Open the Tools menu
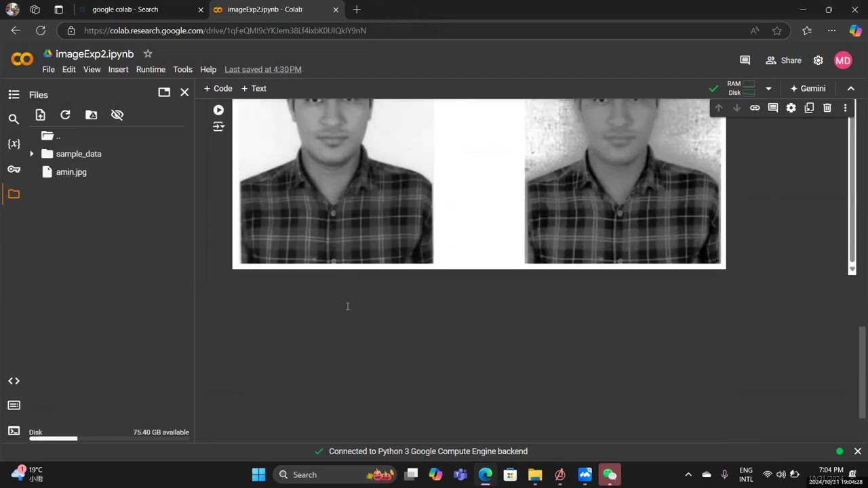The height and width of the screenshot is (488, 868). [x=182, y=70]
